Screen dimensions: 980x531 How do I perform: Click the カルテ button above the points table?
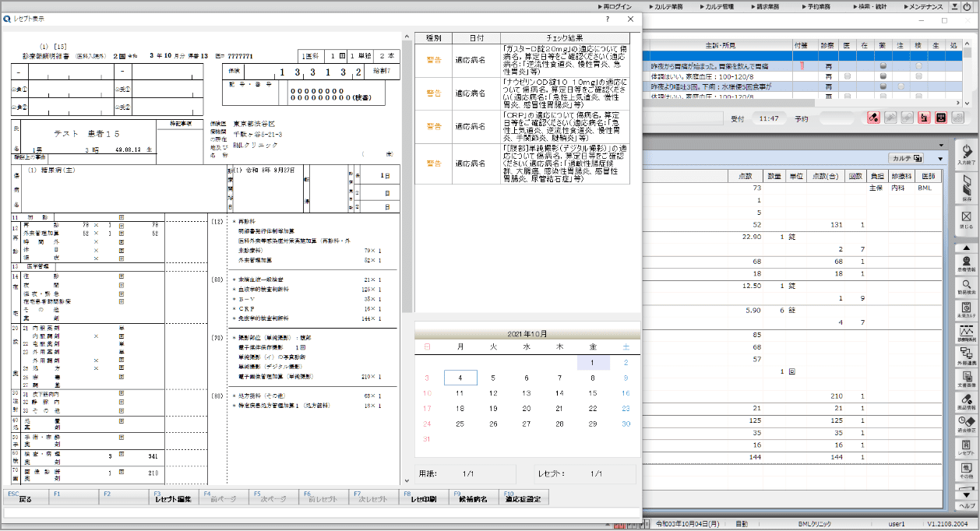click(906, 158)
